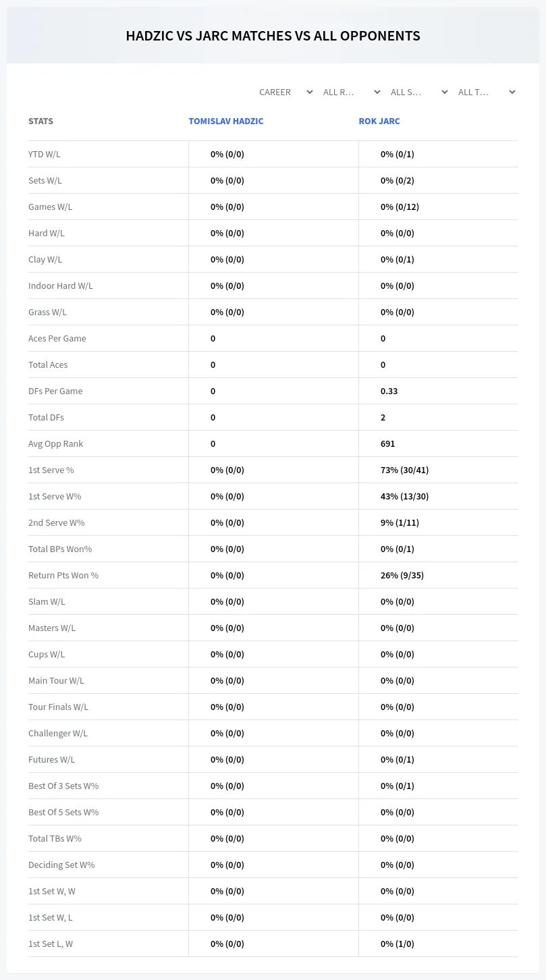Select the Challenger W/L row label
Screen dimensions: 546x980
(x=58, y=733)
